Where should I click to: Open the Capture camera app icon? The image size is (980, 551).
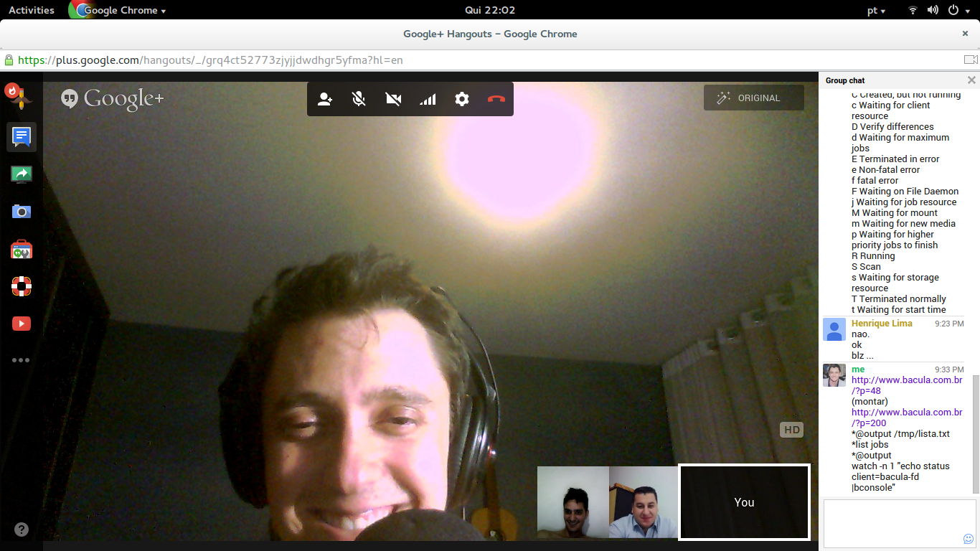click(x=22, y=212)
